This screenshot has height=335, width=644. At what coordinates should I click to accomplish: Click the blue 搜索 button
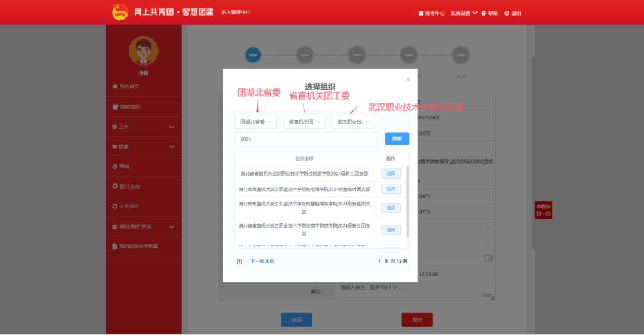tap(397, 139)
